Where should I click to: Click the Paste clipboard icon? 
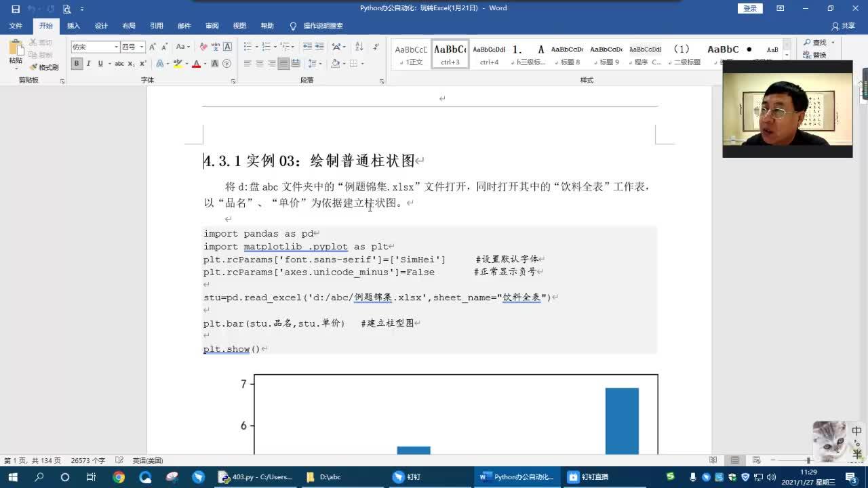click(15, 47)
